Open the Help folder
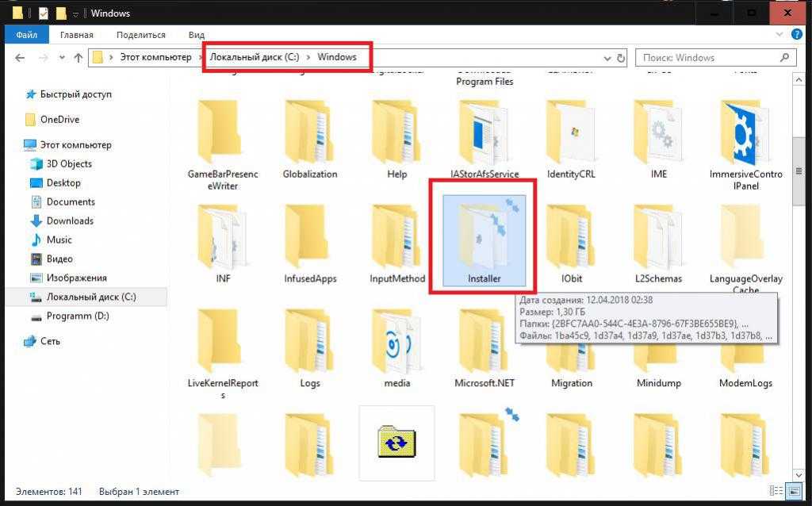 click(397, 140)
